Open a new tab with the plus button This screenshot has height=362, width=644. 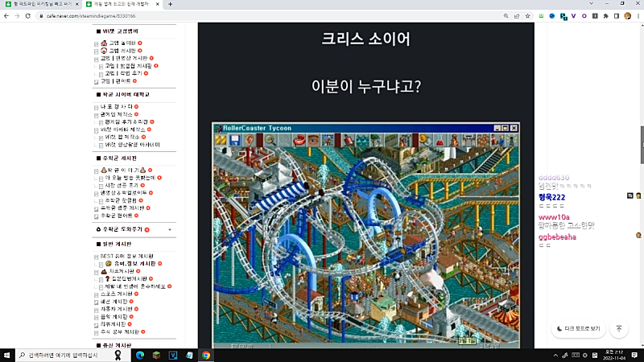[x=170, y=4]
